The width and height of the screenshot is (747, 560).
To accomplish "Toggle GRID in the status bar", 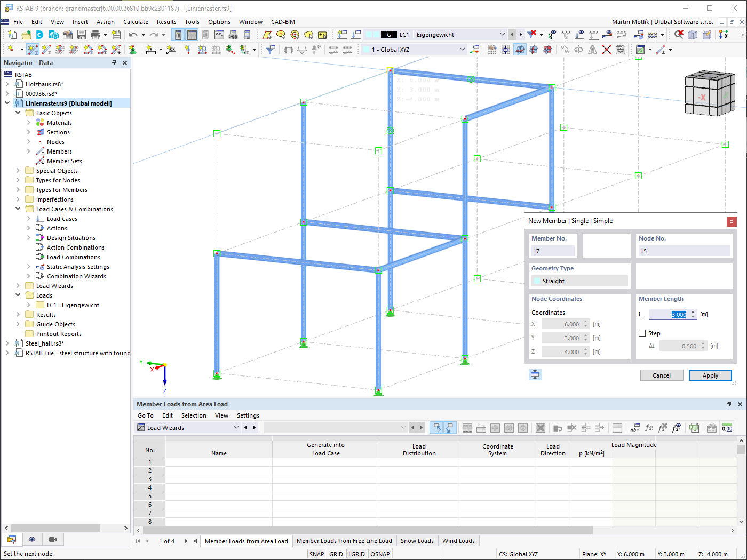I will click(336, 554).
